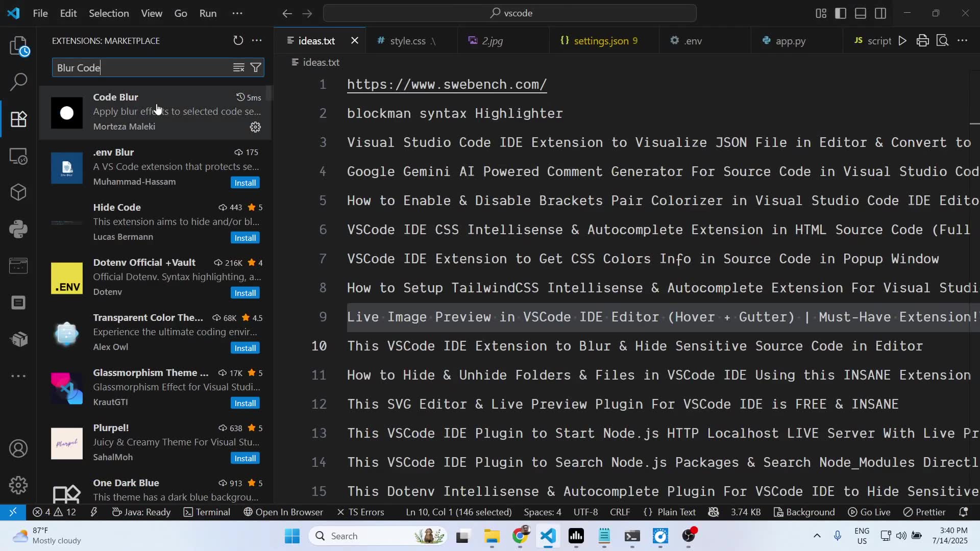Toggle secondary side bar visibility
The width and height of the screenshot is (980, 551).
coord(880,13)
